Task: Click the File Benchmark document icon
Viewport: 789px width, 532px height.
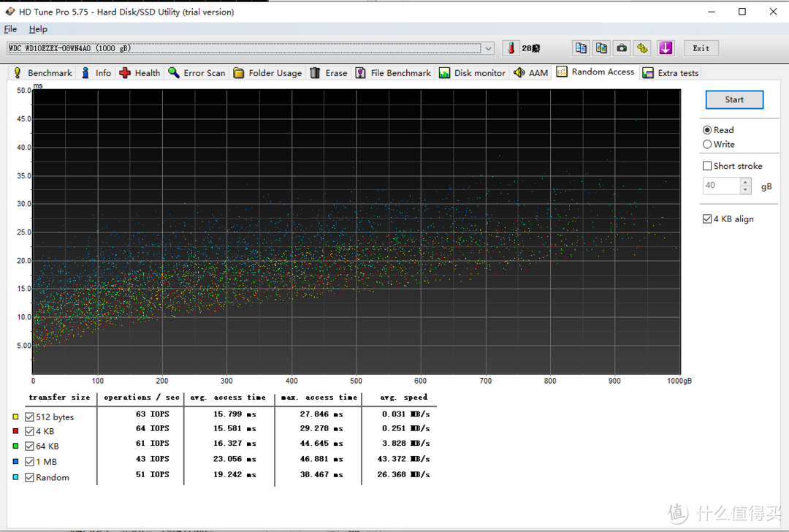Action: tap(360, 73)
